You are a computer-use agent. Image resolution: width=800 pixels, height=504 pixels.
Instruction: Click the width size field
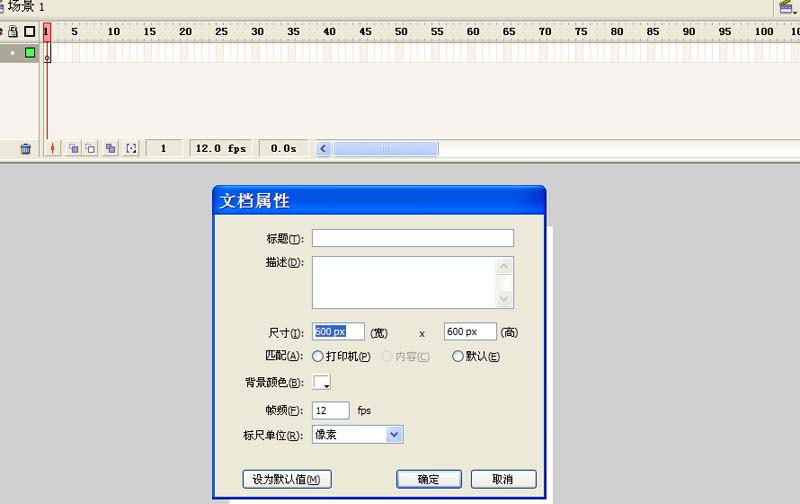(x=338, y=332)
